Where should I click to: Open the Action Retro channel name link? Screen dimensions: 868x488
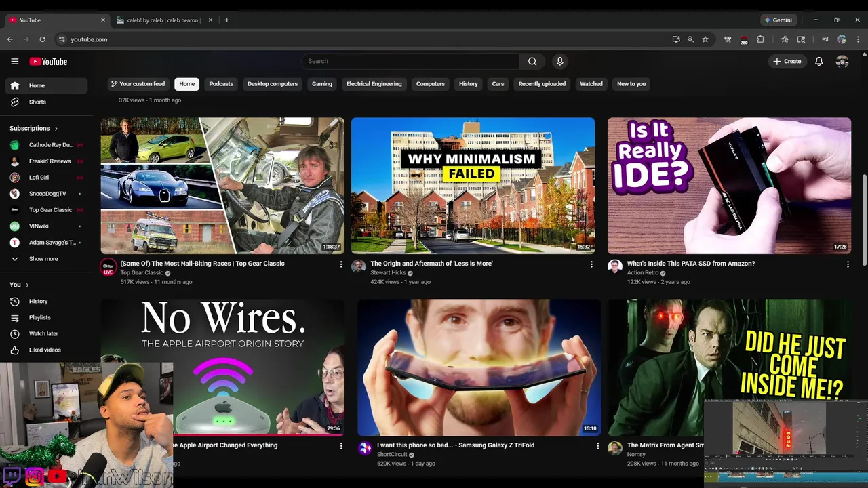click(643, 273)
